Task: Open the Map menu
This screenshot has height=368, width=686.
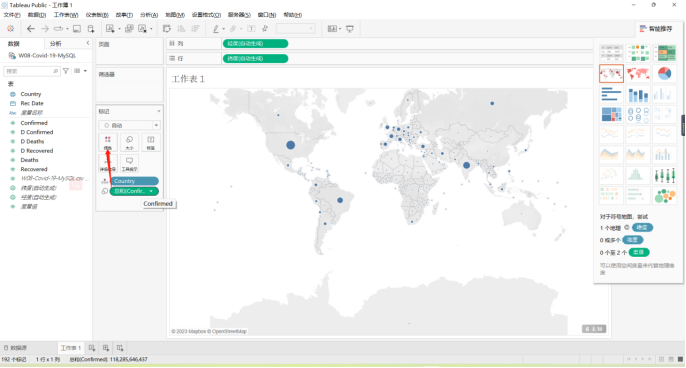Action: coord(175,15)
